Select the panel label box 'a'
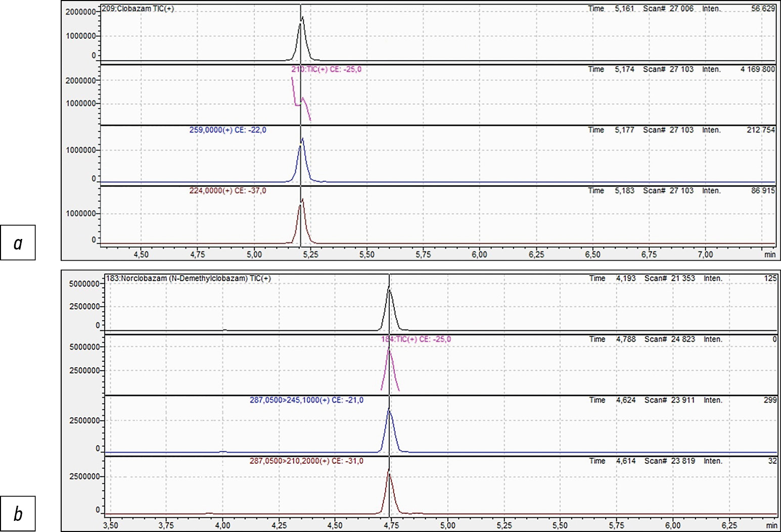This screenshot has width=781, height=532. pyautogui.click(x=18, y=243)
